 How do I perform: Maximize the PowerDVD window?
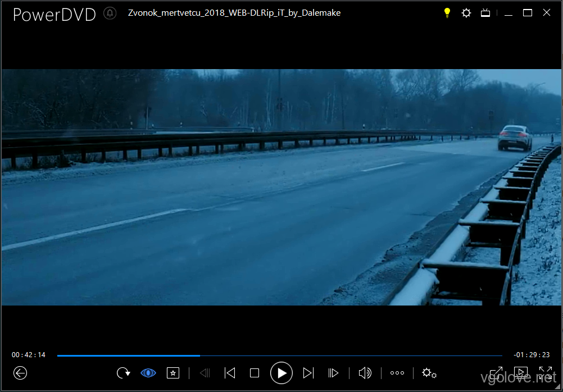(x=528, y=13)
